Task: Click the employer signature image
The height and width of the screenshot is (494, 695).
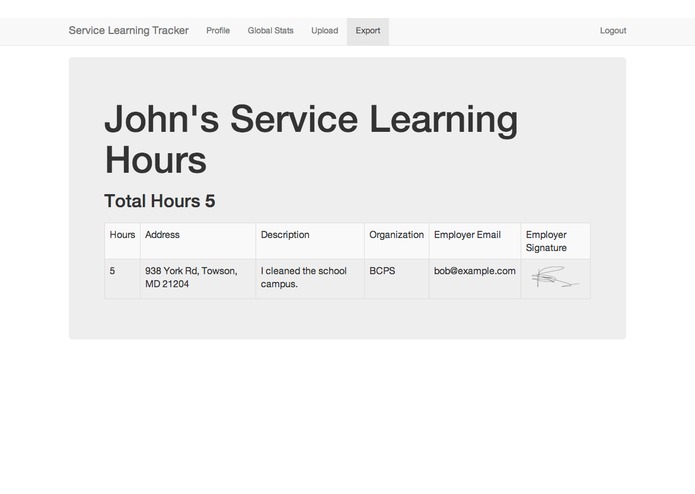Action: tap(555, 277)
